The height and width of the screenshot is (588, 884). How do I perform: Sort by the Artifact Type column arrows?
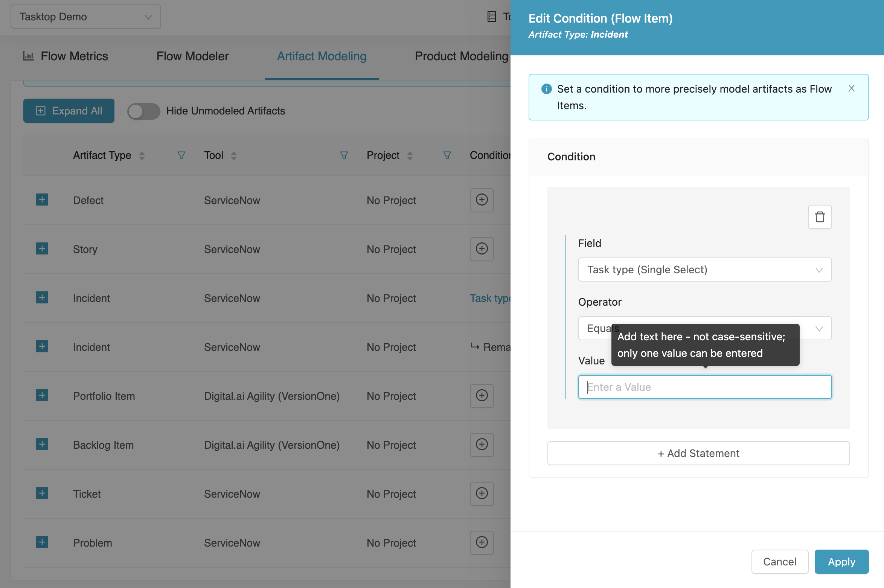pos(142,155)
